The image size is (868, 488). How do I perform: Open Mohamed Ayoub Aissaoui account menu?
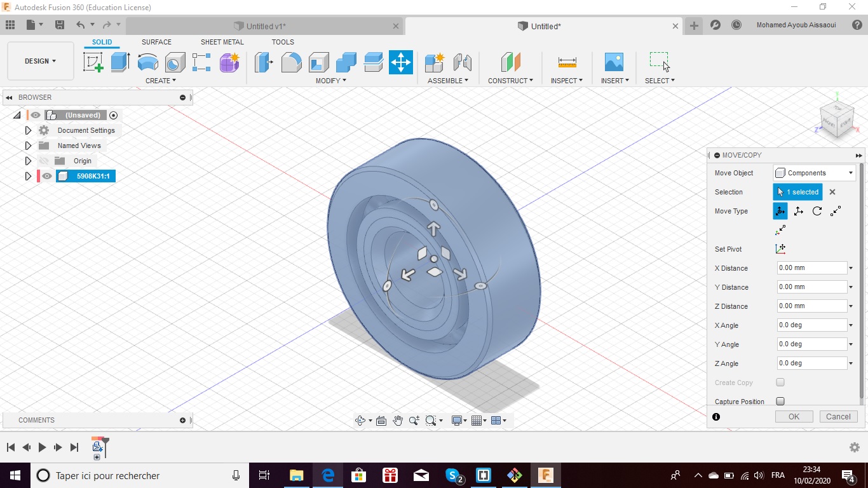[796, 25]
